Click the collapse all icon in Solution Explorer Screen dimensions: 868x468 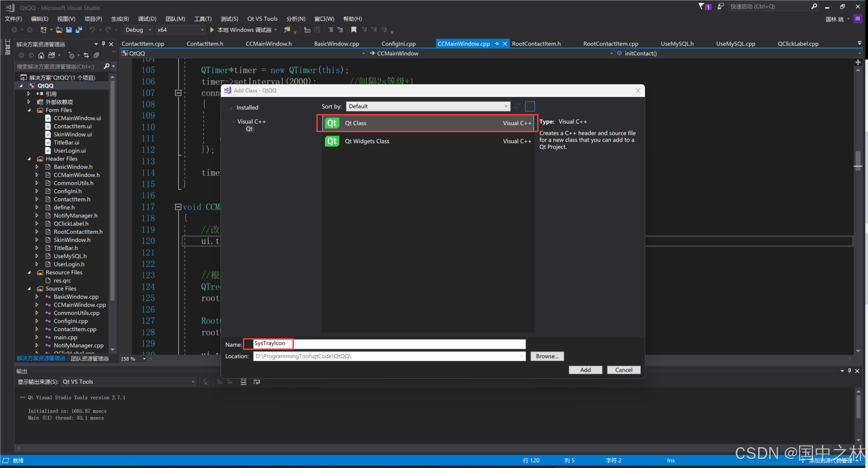tap(96, 55)
